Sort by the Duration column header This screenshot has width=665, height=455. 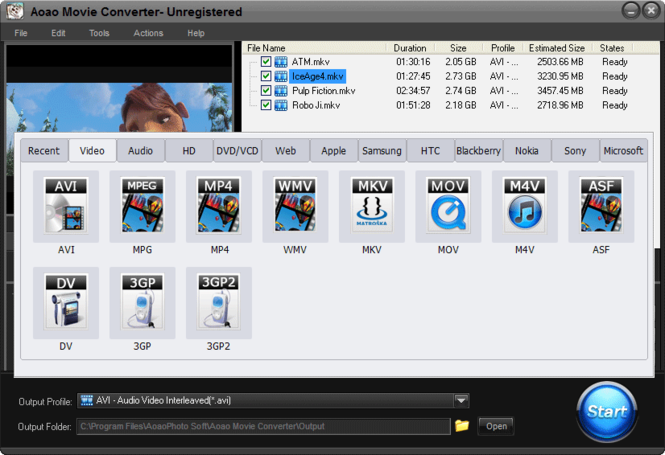tap(410, 48)
